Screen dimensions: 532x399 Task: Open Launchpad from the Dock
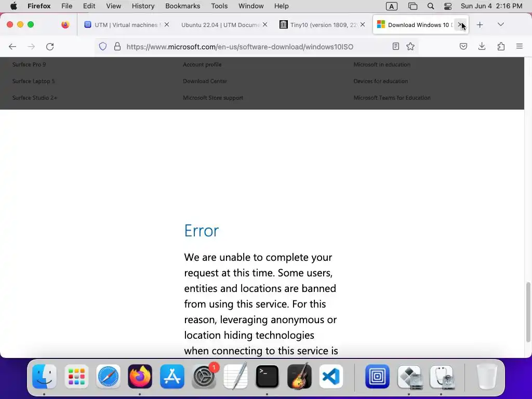pyautogui.click(x=76, y=377)
